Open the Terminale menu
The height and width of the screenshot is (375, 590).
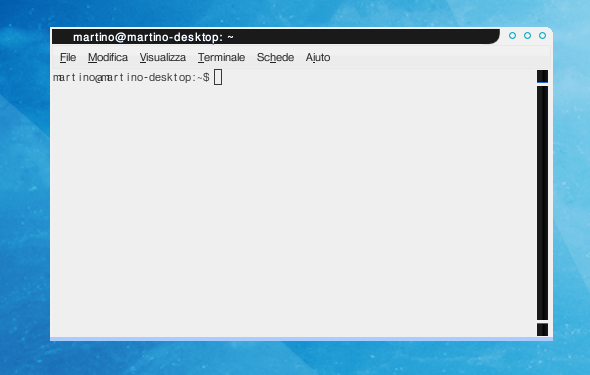(x=221, y=58)
